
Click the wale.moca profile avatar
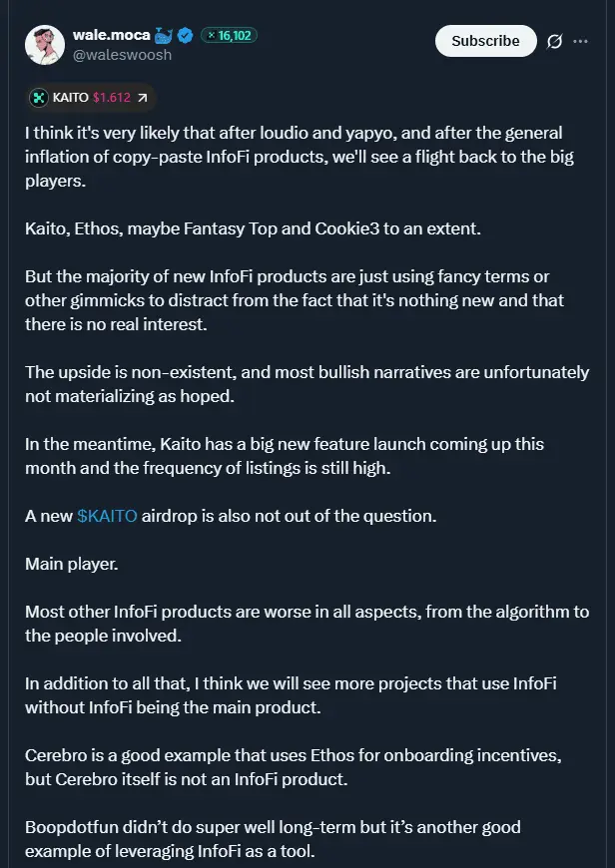45,44
